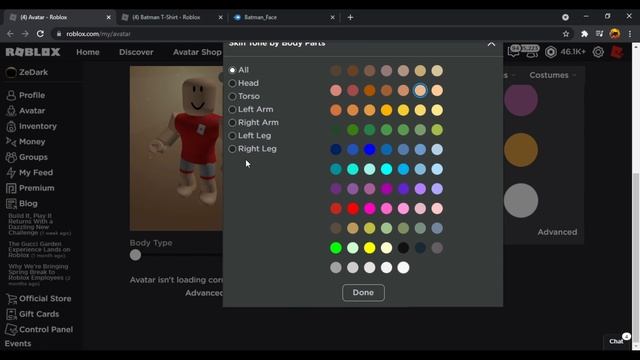Image resolution: width=640 pixels, height=360 pixels.
Task: Select the bright yellow swatch in green row
Action: [x=369, y=248]
